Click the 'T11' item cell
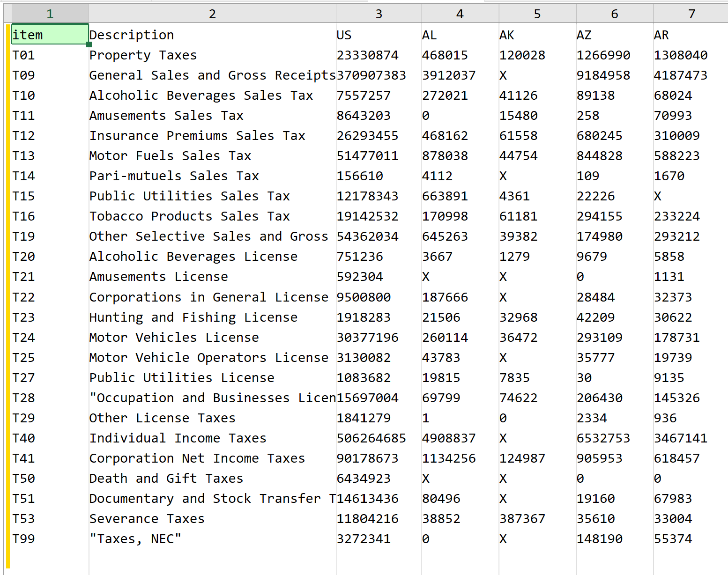The width and height of the screenshot is (728, 575). pos(50,115)
